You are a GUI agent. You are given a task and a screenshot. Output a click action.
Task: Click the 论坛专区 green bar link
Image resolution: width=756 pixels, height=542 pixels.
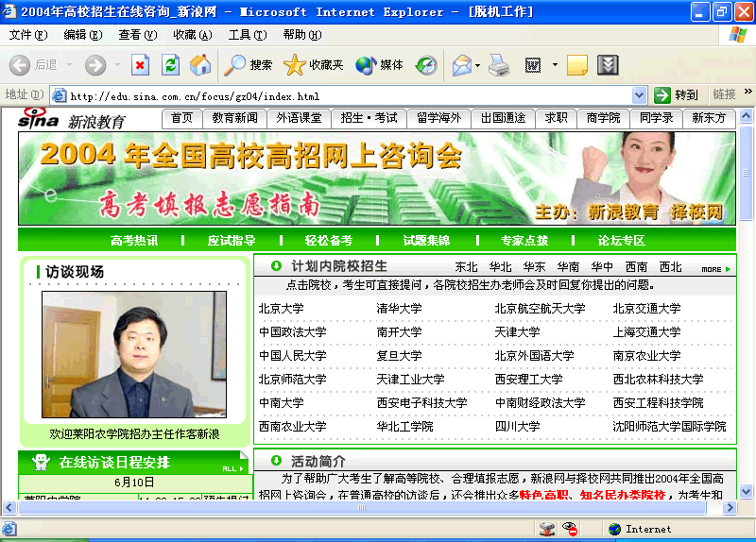(x=622, y=240)
